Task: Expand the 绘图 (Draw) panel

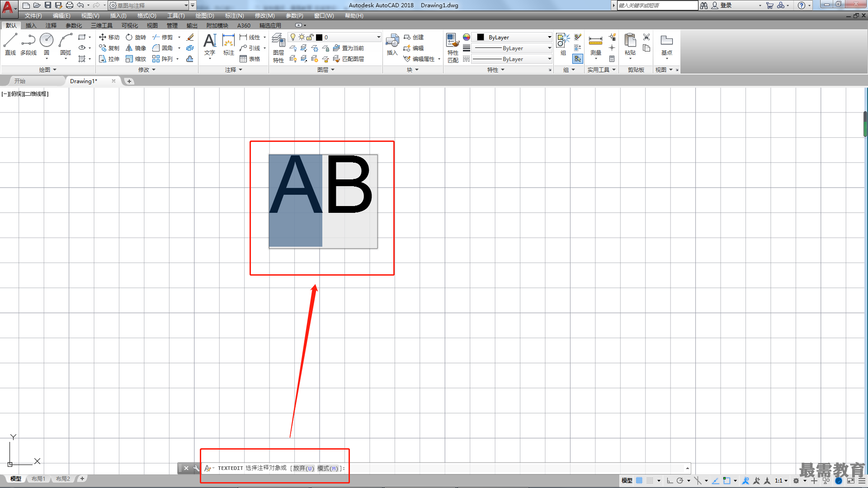Action: click(x=47, y=70)
